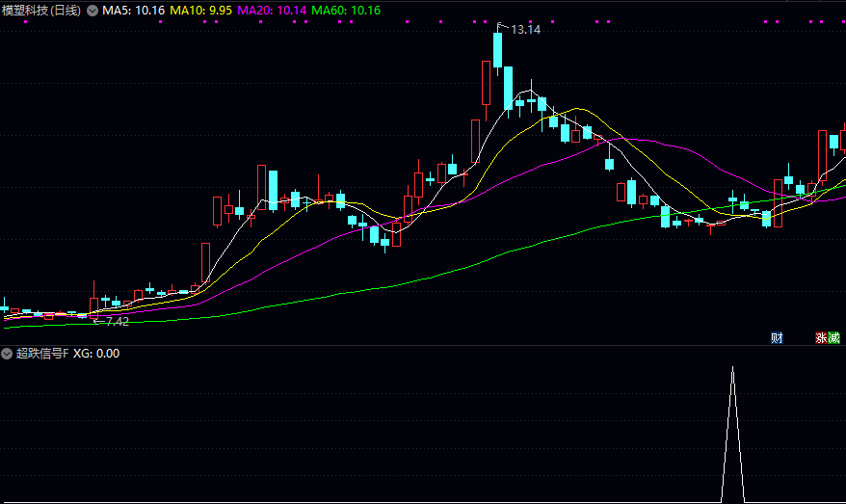Viewport: 846px width, 504px height.
Task: Click the green 减 marker icon
Action: (833, 338)
